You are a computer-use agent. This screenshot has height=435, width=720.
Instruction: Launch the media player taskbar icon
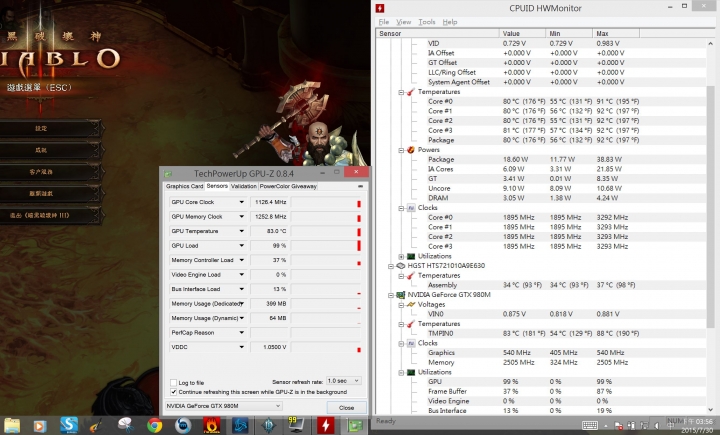click(x=40, y=426)
